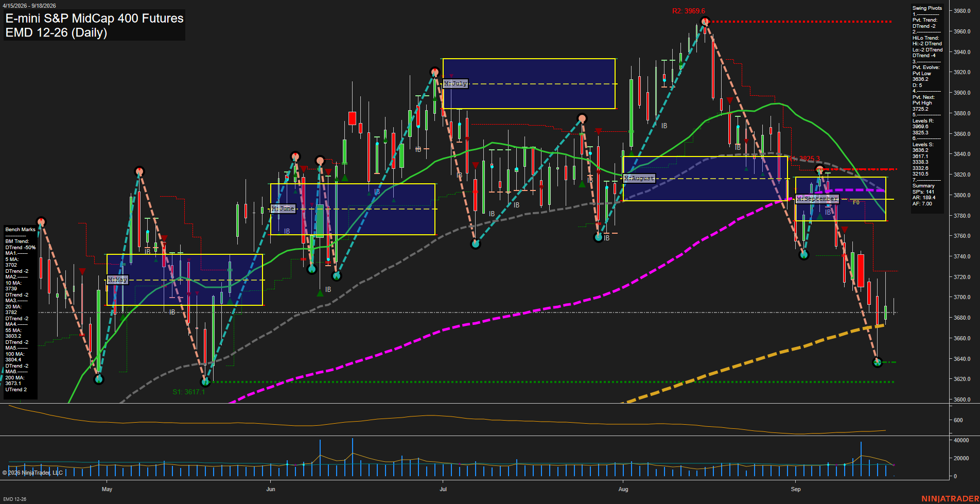Click the swing high pivot marker at R2

pyautogui.click(x=705, y=22)
